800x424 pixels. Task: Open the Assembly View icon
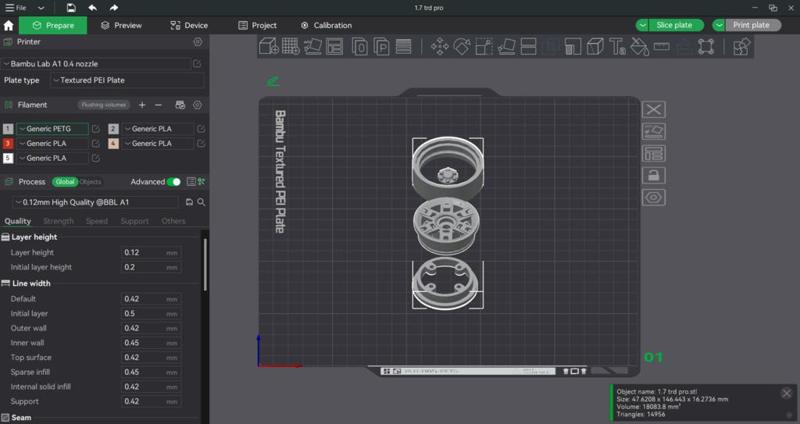point(741,46)
